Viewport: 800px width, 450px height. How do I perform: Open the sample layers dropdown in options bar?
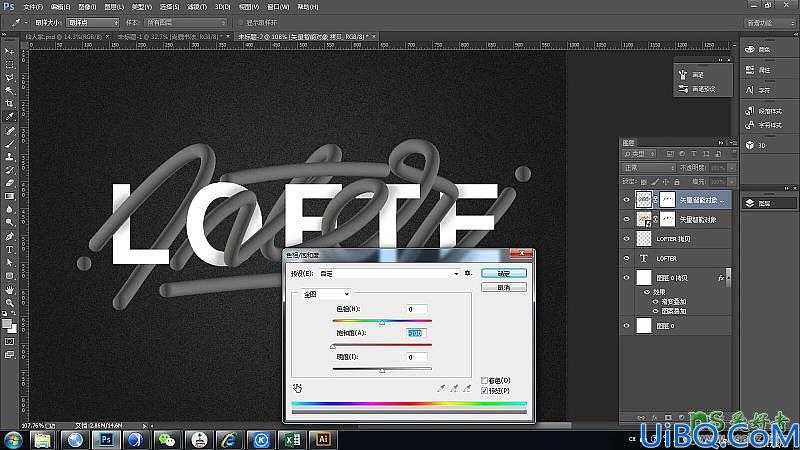tap(185, 23)
